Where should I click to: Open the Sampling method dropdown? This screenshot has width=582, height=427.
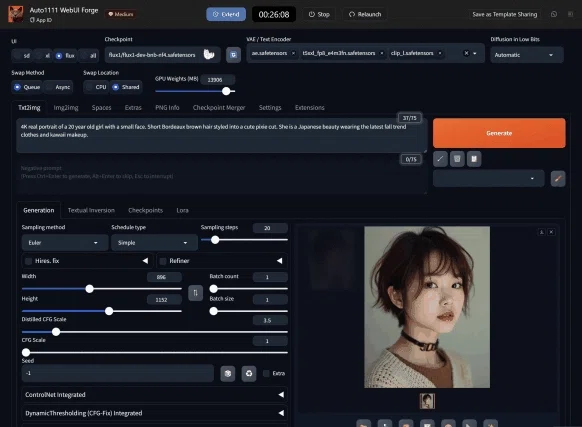point(65,242)
